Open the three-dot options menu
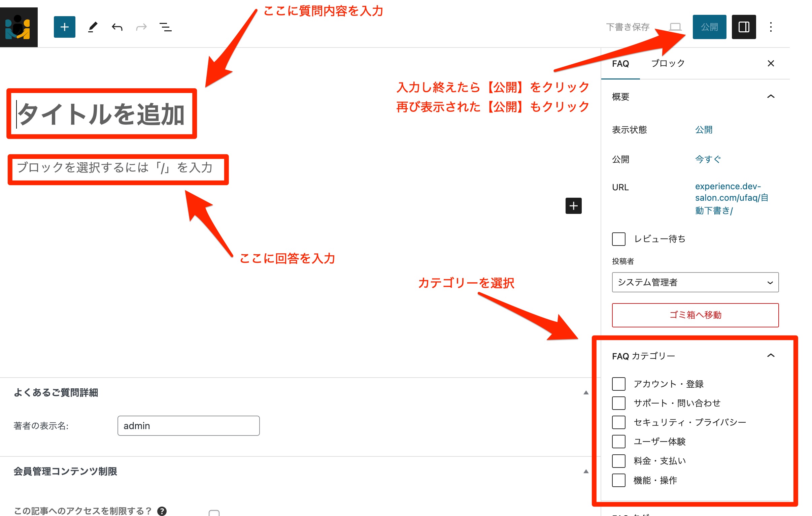The height and width of the screenshot is (516, 812). [771, 27]
